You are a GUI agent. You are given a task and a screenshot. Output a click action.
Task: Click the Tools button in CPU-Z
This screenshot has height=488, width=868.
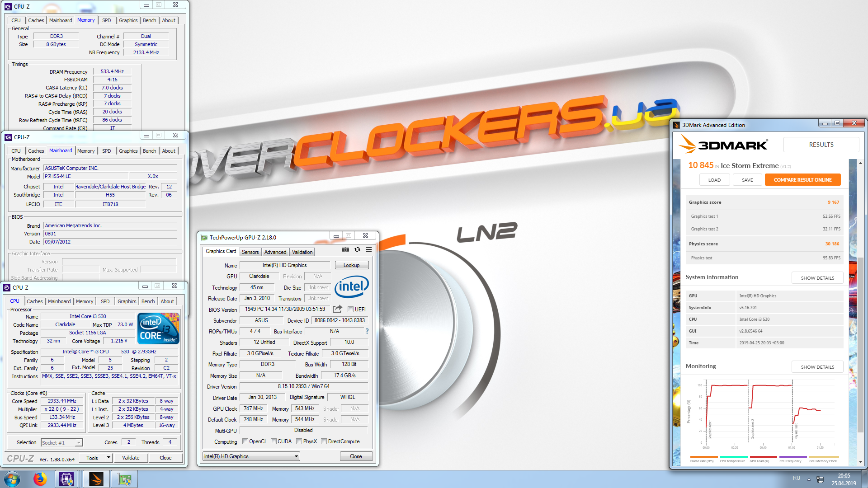[92, 458]
